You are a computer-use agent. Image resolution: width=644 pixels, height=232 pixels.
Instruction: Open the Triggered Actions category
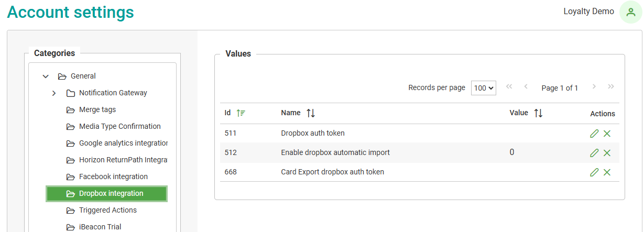click(x=107, y=211)
